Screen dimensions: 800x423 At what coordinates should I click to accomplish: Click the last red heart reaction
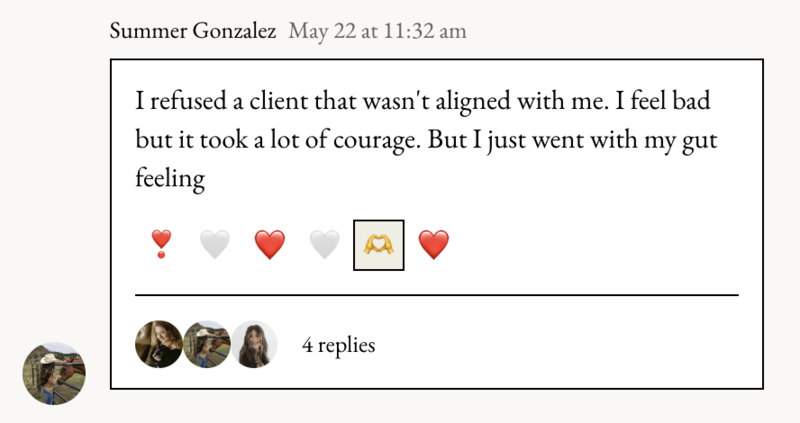click(x=434, y=244)
